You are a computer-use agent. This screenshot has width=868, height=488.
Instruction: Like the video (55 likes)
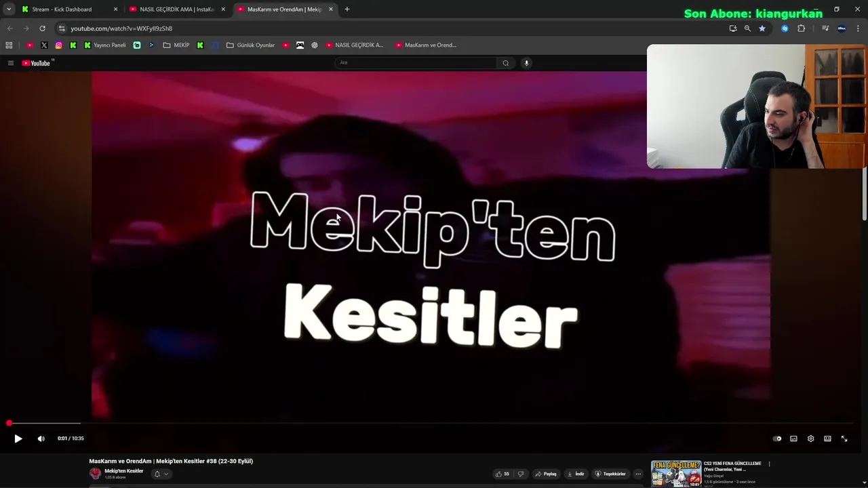(x=502, y=474)
